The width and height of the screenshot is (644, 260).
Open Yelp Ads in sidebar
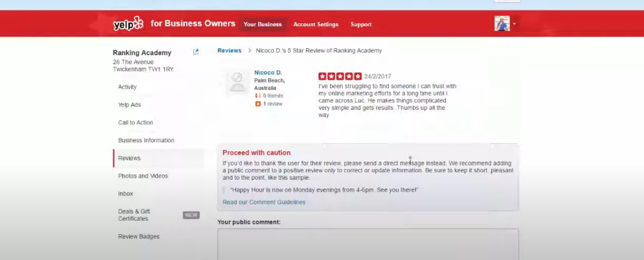[x=129, y=105]
